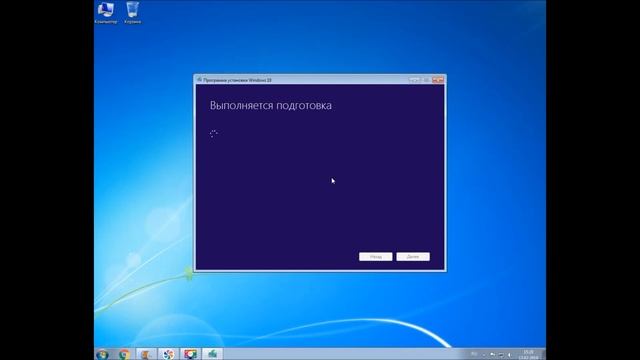640x360 pixels.
Task: Select the Windows 10 setup taskbar button
Action: (212, 354)
